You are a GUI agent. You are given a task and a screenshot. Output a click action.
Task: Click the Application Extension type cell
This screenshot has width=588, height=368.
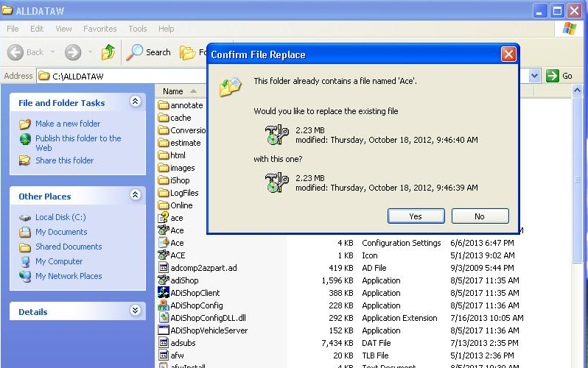pyautogui.click(x=400, y=318)
